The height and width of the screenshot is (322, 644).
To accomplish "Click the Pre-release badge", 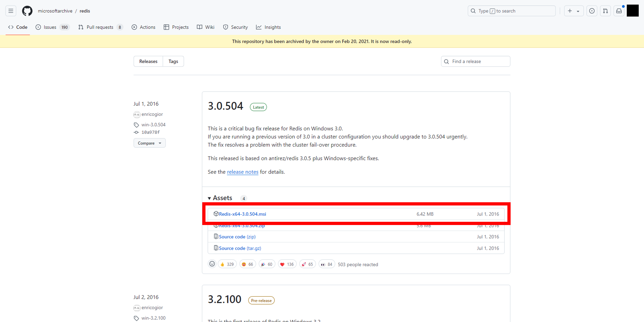I will pos(261,300).
